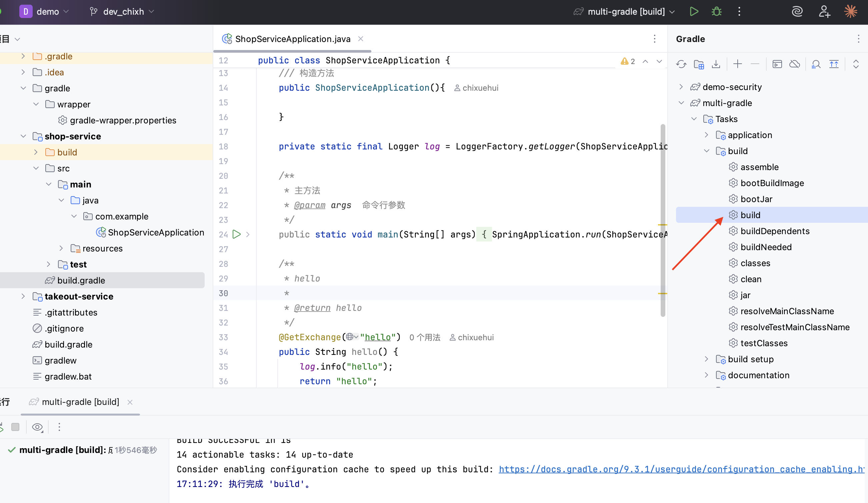
Task: Open the multi-gradle [build] run configuration dropdown
Action: pyautogui.click(x=626, y=12)
